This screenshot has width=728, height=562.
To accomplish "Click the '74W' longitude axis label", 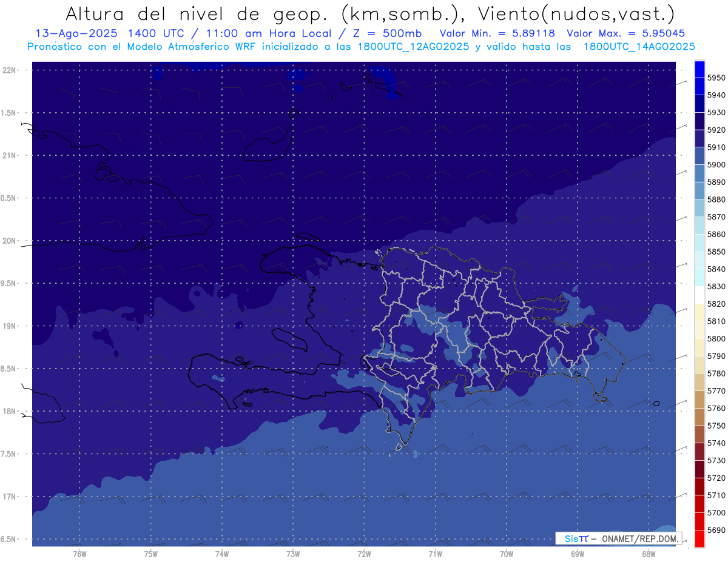I will 221,554.
